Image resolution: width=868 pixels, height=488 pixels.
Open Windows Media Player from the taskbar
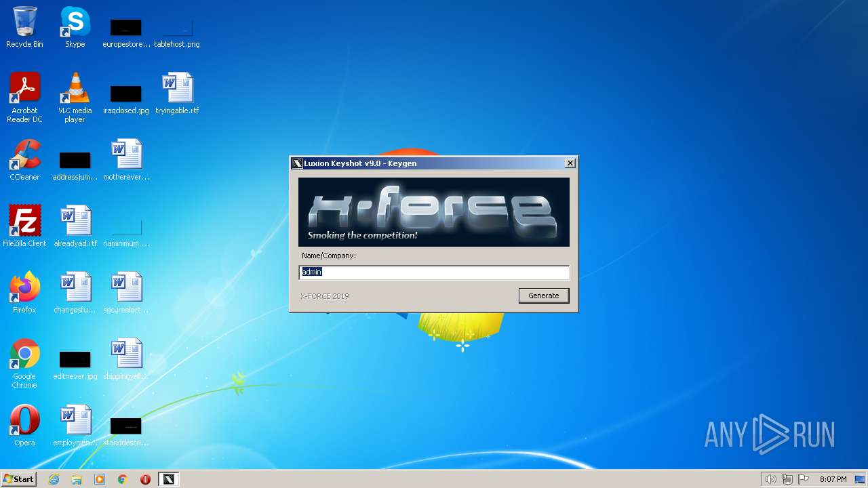[100, 479]
